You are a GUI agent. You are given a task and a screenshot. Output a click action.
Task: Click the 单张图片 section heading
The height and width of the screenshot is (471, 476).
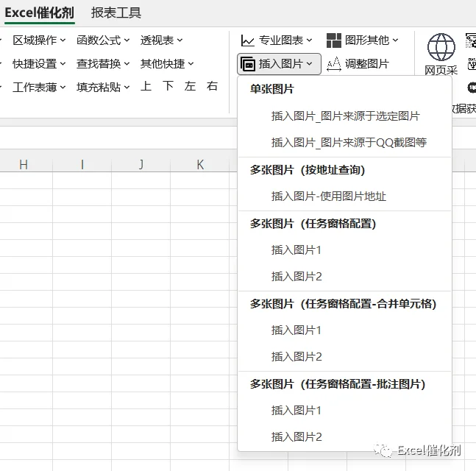click(x=271, y=89)
